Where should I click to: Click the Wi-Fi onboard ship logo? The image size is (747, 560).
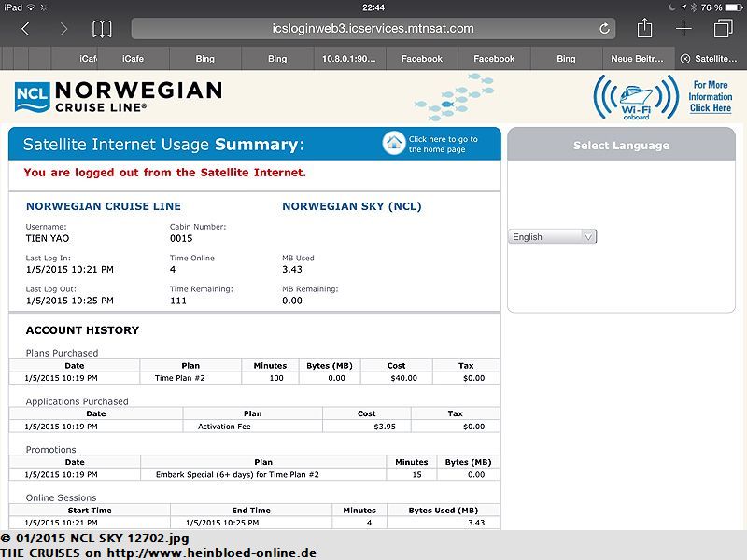pyautogui.click(x=636, y=97)
